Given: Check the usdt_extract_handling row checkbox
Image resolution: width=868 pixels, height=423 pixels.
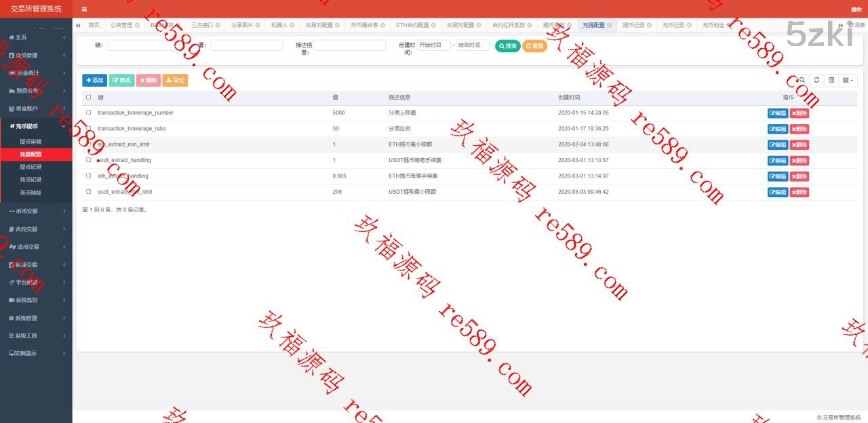Looking at the screenshot, I should pyautogui.click(x=89, y=160).
